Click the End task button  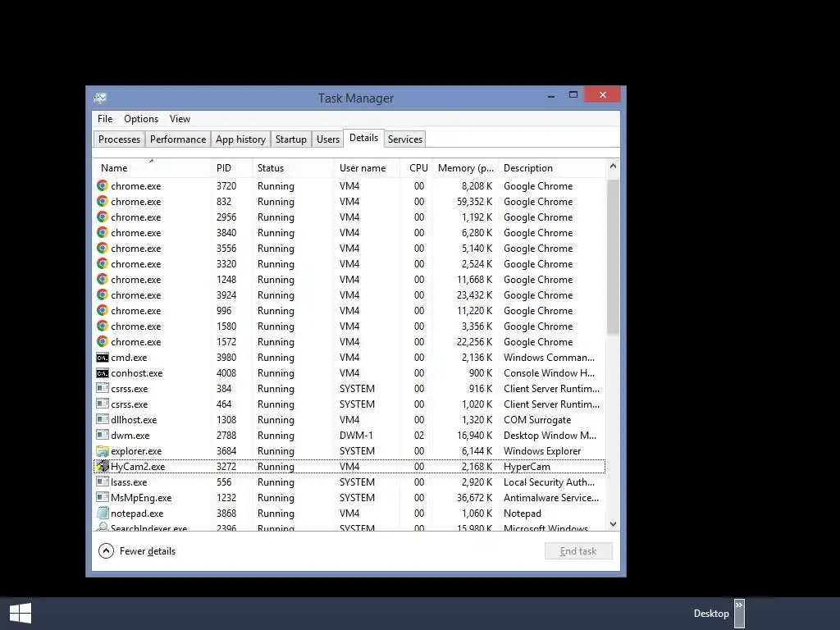tap(578, 551)
